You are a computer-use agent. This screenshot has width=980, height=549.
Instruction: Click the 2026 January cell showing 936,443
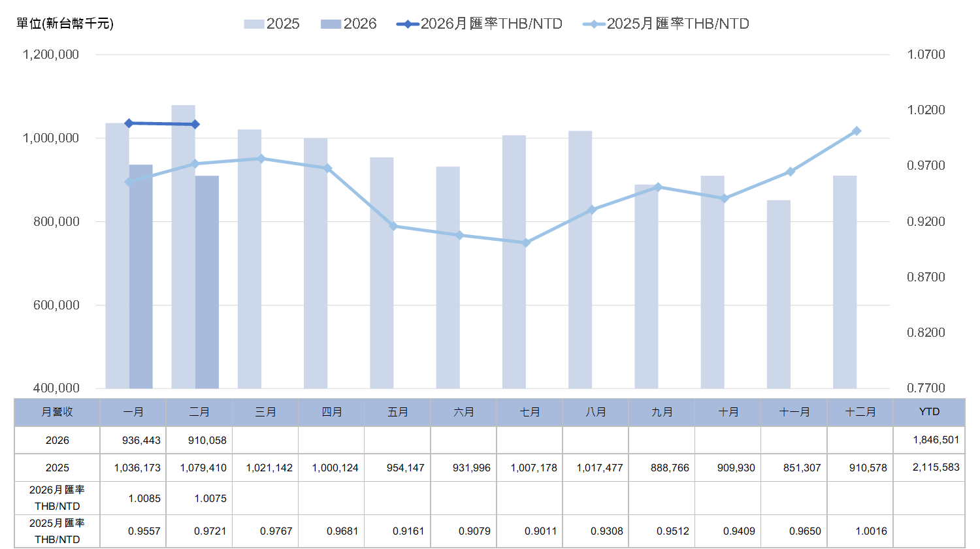tap(141, 441)
